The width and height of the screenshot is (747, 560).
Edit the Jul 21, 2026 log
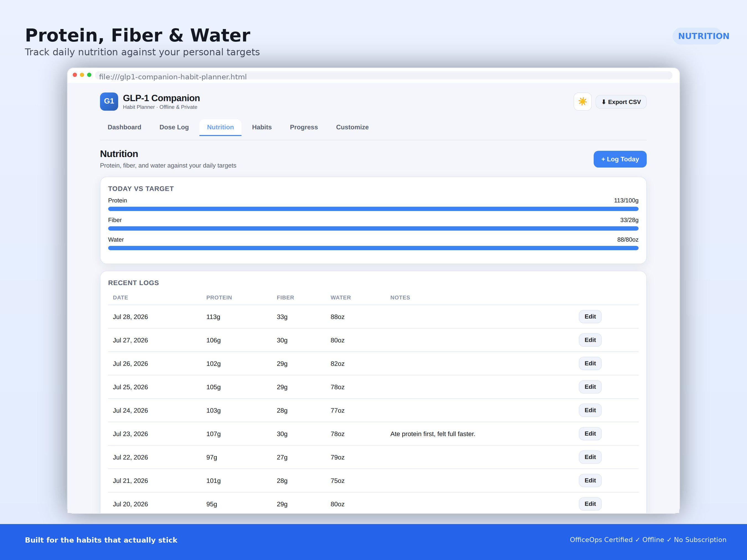[x=590, y=480]
